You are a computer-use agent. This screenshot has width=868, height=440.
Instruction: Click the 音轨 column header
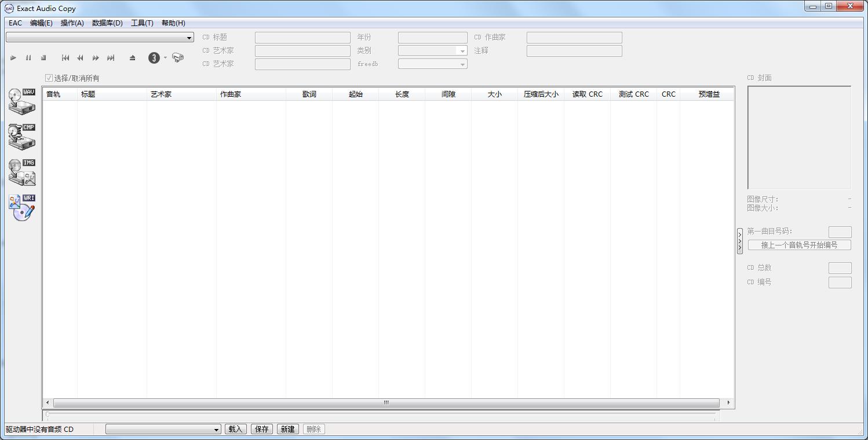(60, 94)
